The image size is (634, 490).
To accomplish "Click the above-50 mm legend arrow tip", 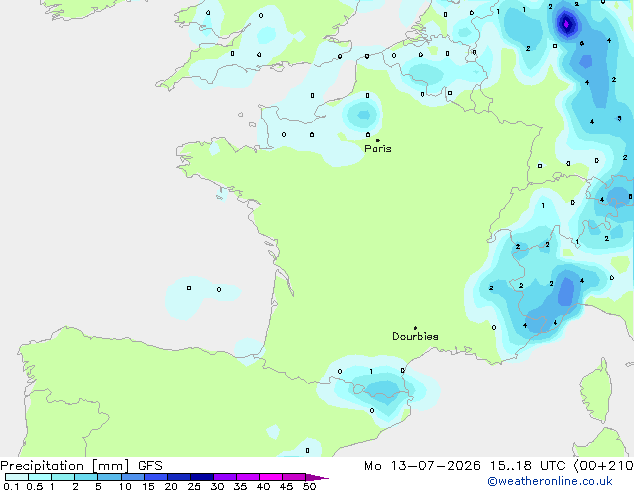I will 317,477.
